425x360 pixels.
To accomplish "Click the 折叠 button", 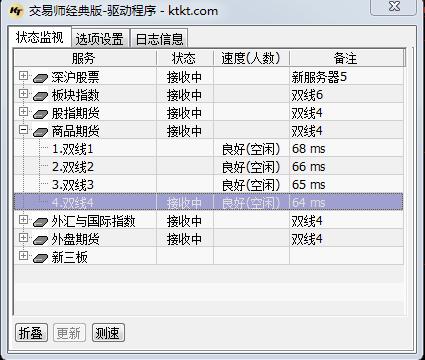I will pos(31,333).
